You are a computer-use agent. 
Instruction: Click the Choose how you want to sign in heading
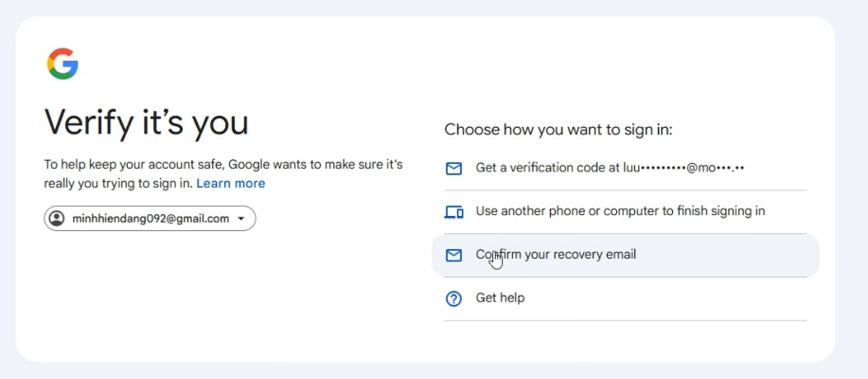tap(558, 130)
